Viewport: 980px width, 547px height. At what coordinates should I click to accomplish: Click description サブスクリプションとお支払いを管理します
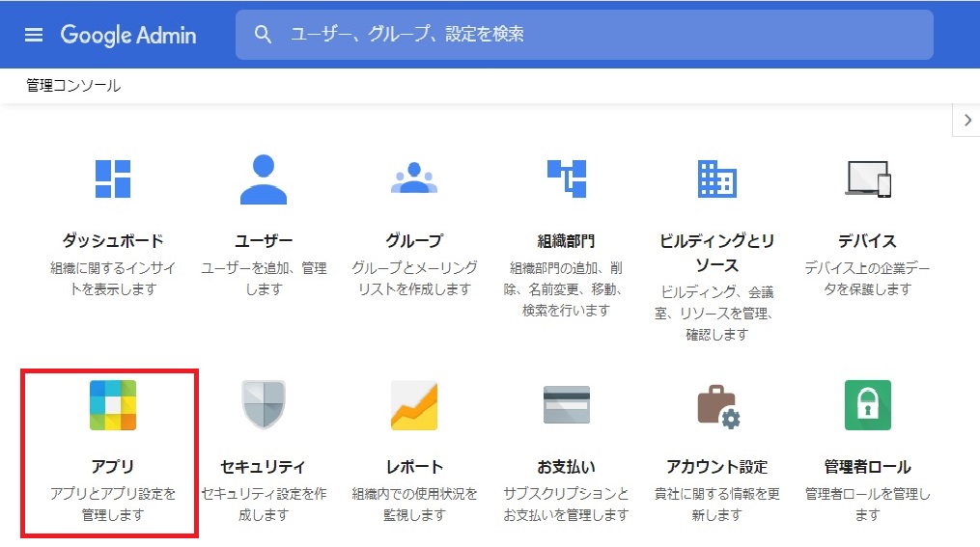tap(566, 505)
